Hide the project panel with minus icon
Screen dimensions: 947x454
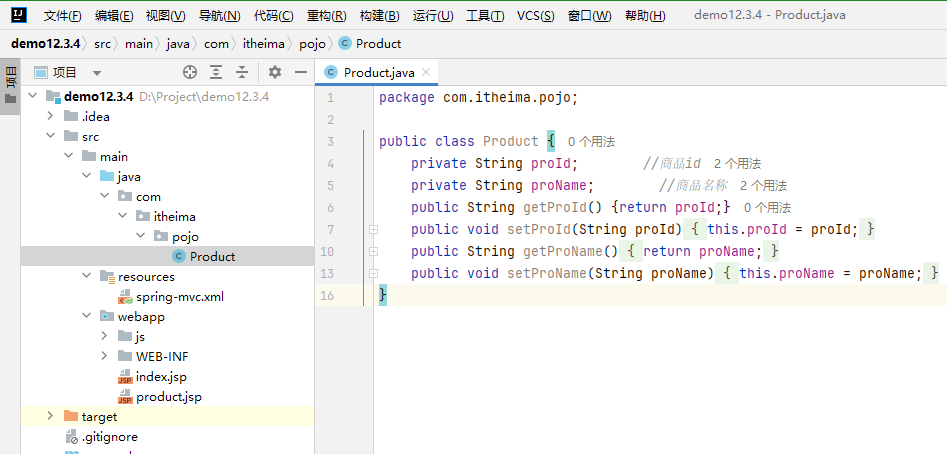pos(300,72)
